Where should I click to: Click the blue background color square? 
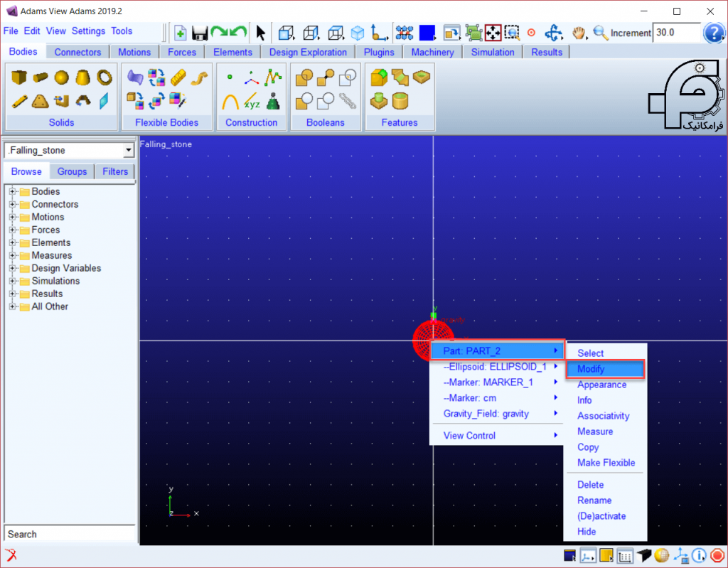click(x=427, y=33)
